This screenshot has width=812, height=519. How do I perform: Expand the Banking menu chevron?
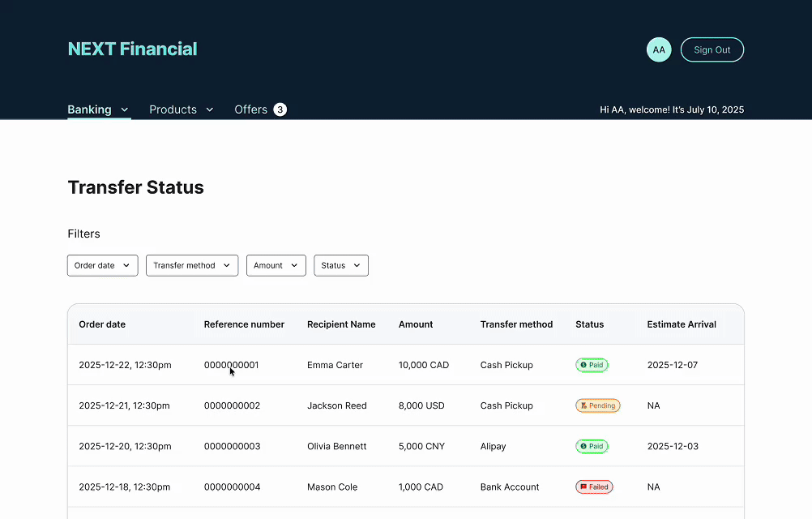tap(125, 109)
